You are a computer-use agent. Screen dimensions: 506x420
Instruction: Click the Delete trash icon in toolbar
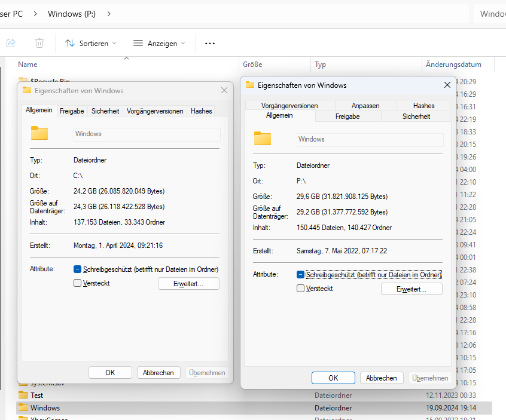[x=39, y=43]
